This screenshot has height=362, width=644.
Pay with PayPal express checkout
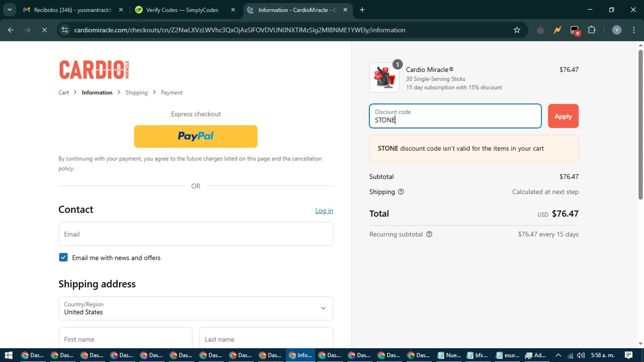click(x=196, y=137)
